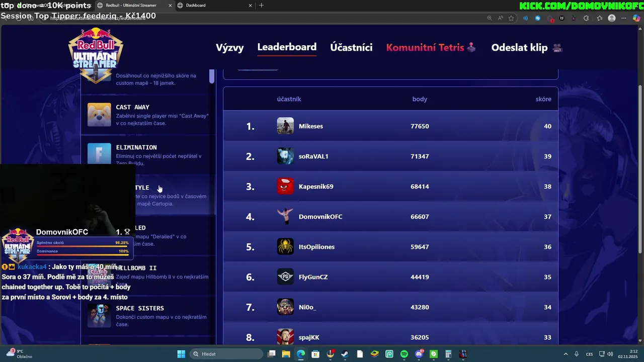Open Komunitní Tetris link in navigation
644x362 pixels.
pyautogui.click(x=431, y=48)
